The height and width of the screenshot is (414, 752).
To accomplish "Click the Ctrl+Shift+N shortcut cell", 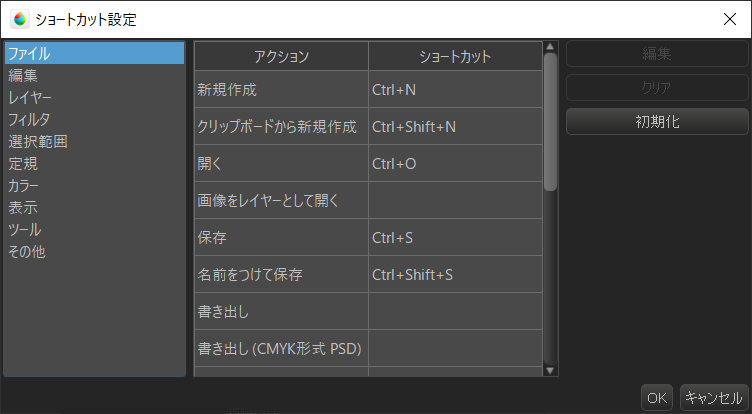I will [455, 126].
